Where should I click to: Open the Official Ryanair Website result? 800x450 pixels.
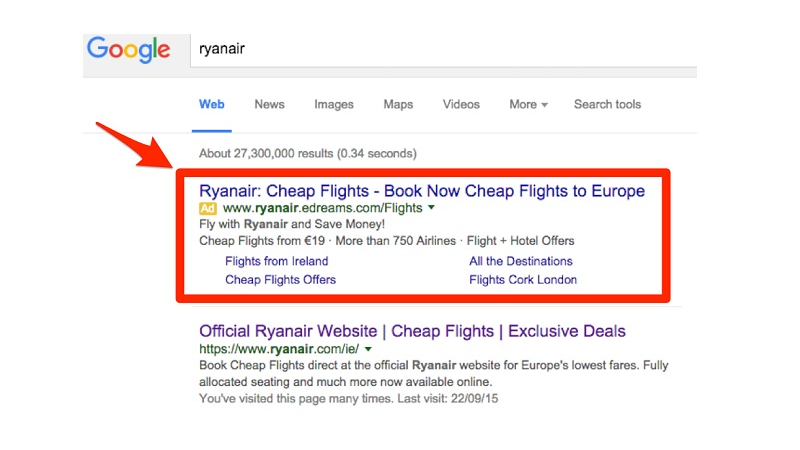412,331
